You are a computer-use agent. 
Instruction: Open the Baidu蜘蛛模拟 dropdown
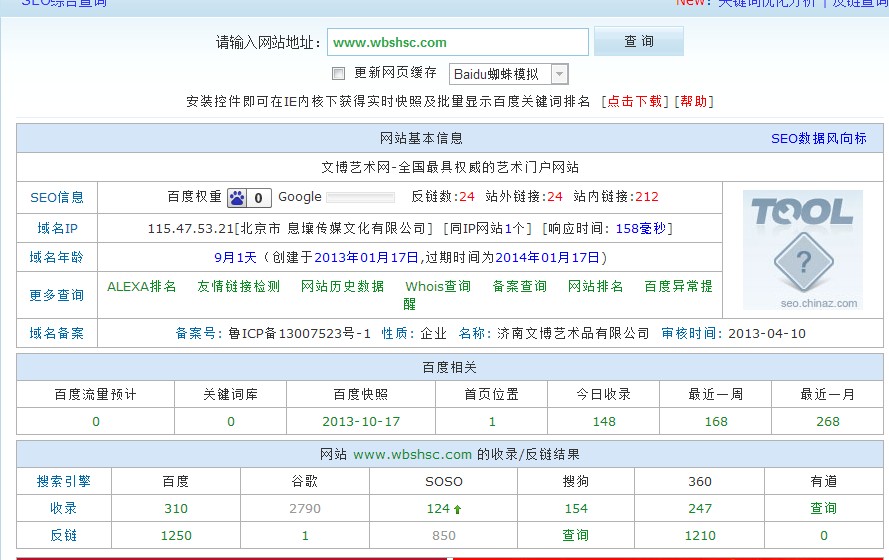click(509, 74)
